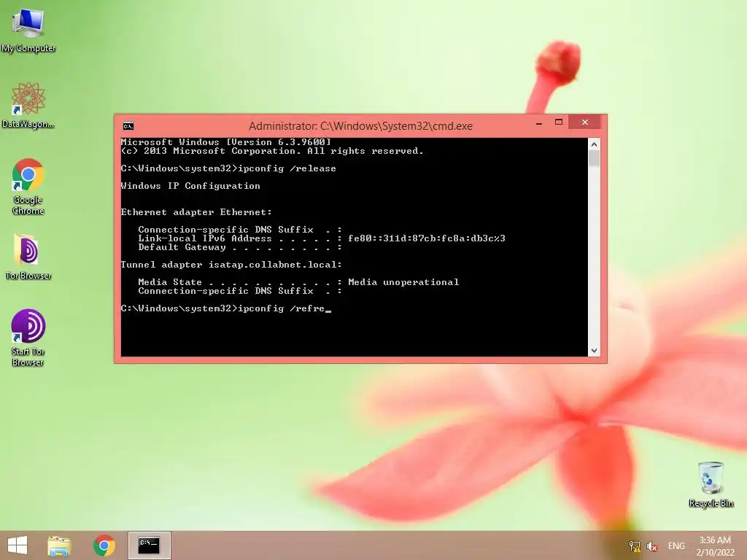Click the cmd vertical scrollbar thumb
This screenshot has width=747, height=560.
click(594, 158)
